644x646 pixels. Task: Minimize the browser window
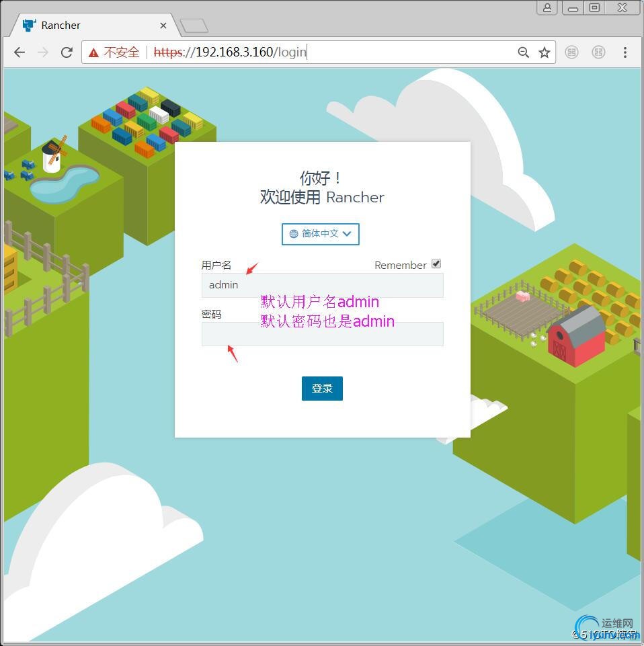(573, 7)
